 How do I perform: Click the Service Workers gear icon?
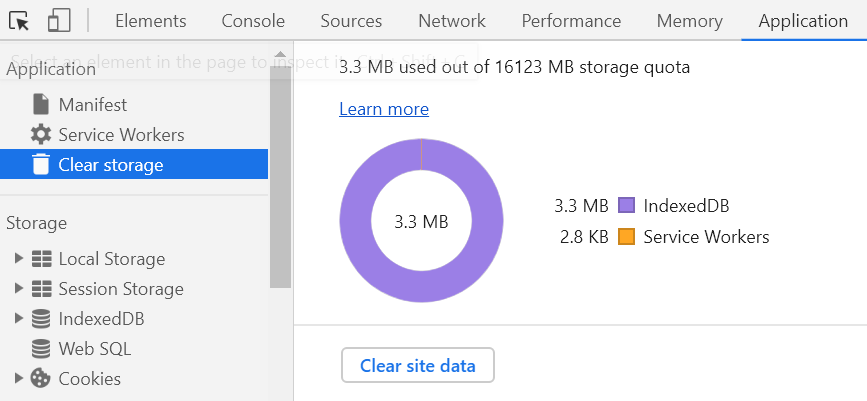(x=40, y=134)
